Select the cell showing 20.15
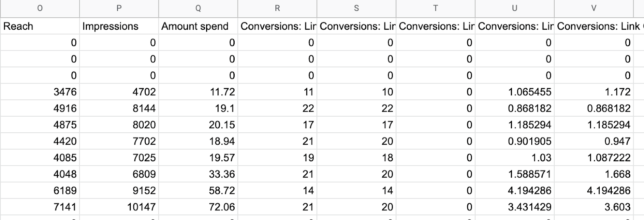Screen dimensions: 644x220 point(198,125)
